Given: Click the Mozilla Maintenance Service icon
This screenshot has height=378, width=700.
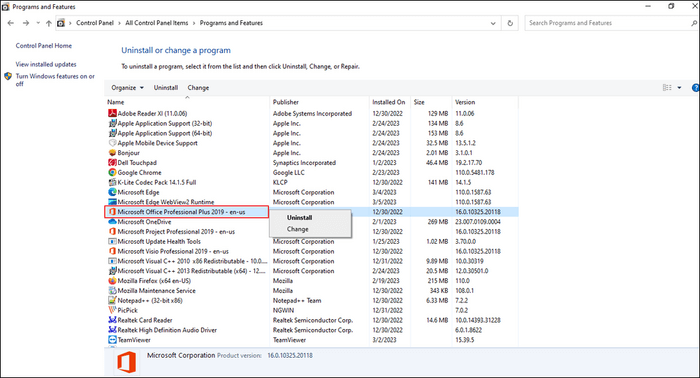Looking at the screenshot, I should 112,291.
